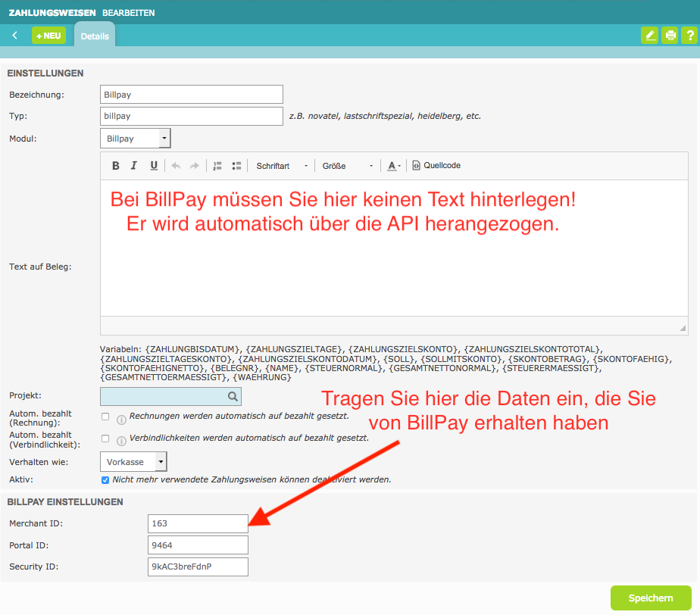Enable automatic paid for Verbindlichkeit
Viewport: 700px width, 615px height.
(105, 439)
